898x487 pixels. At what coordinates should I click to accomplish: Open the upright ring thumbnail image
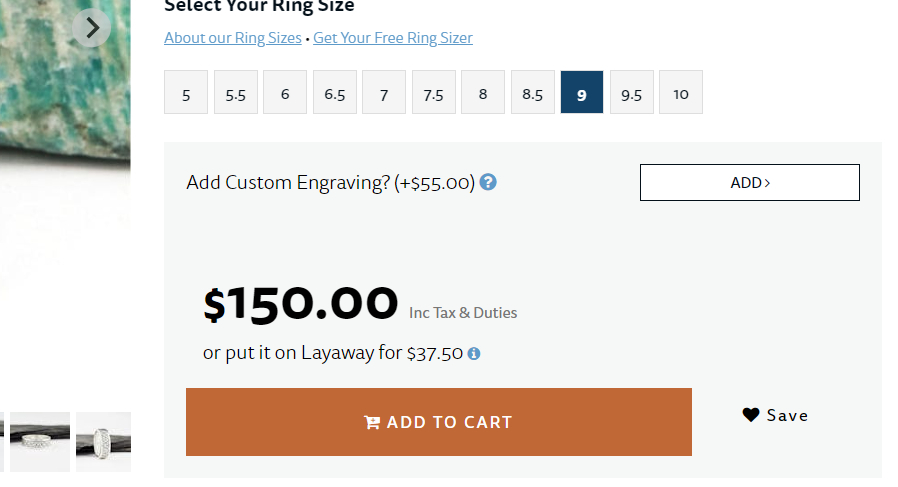point(103,441)
